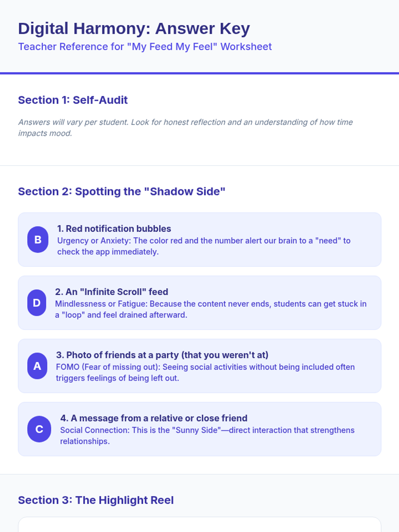The height and width of the screenshot is (532, 399).
Task: Click the 'Answers will vary per student' note
Action: tap(186, 128)
